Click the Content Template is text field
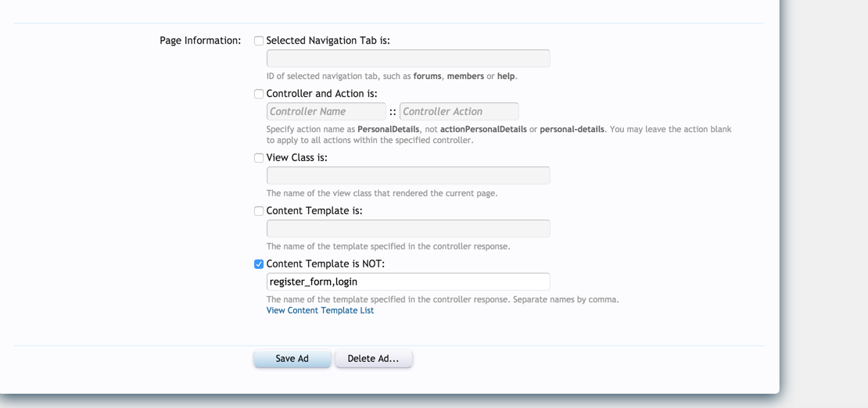Viewport: 868px width, 408px height. pos(408,229)
